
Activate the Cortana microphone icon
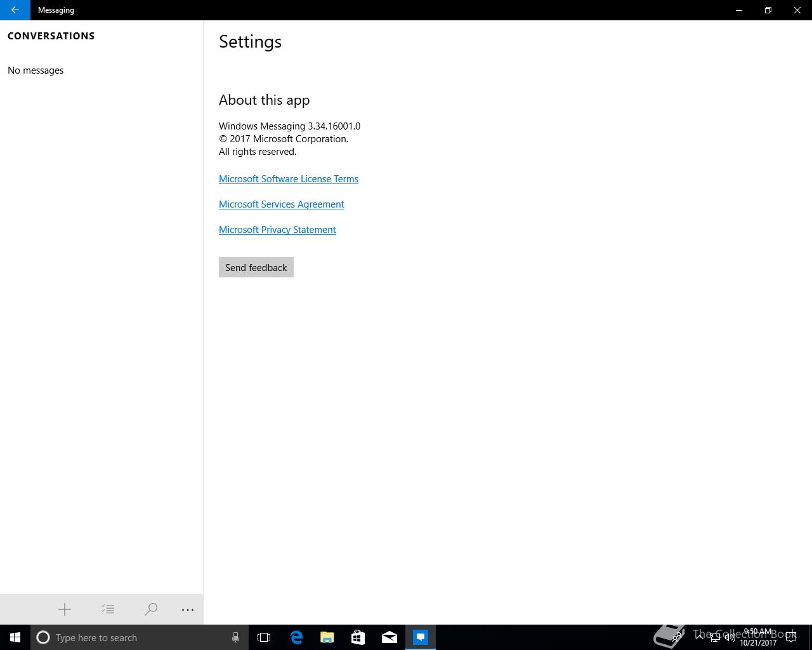coord(235,637)
